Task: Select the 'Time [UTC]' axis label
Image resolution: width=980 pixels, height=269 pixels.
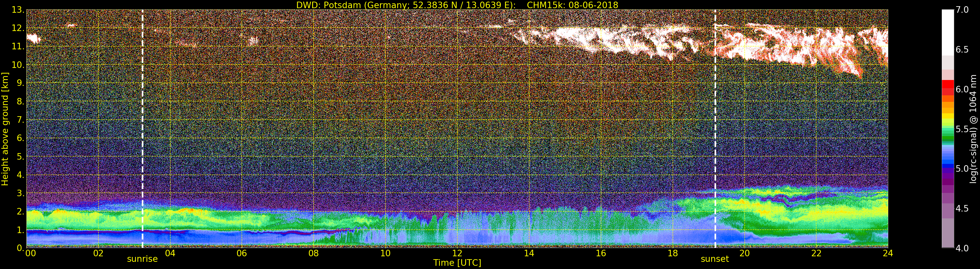Action: [457, 263]
